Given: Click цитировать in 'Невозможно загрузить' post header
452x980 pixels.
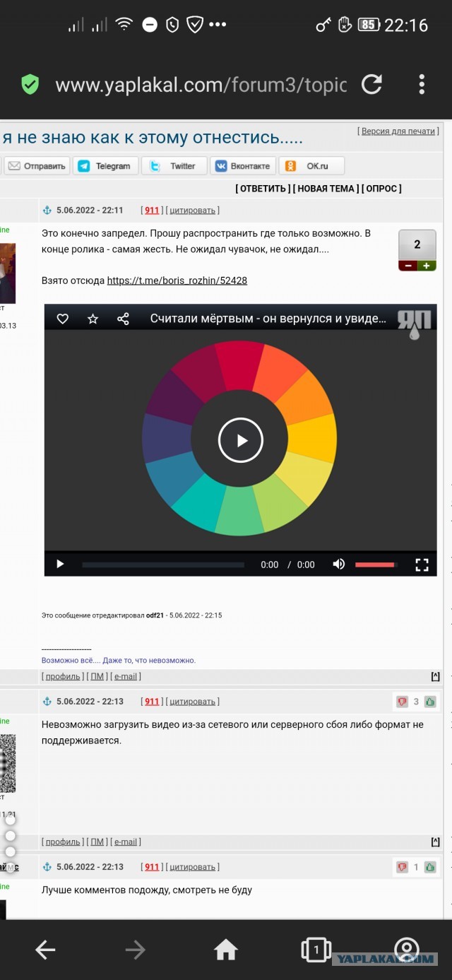Looking at the screenshot, I should point(192,702).
